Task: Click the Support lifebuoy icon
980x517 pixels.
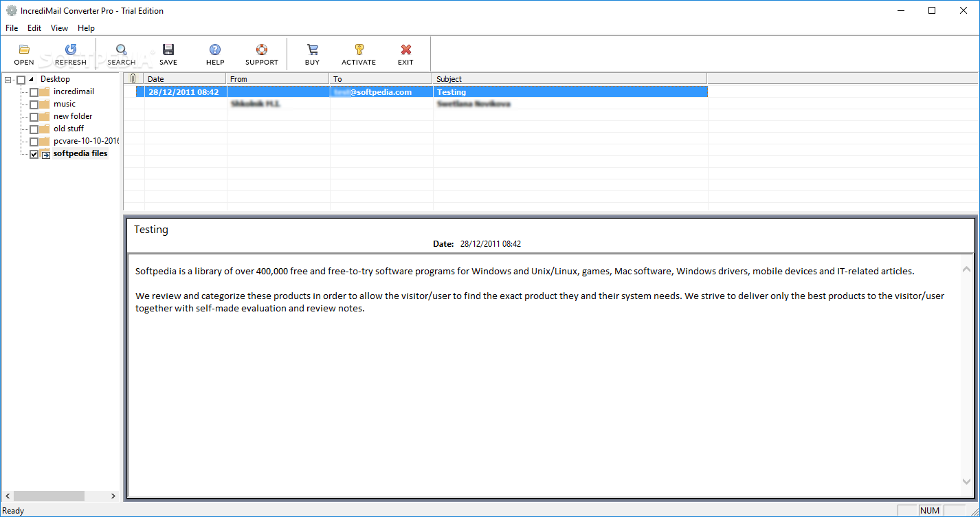Action: [262, 49]
